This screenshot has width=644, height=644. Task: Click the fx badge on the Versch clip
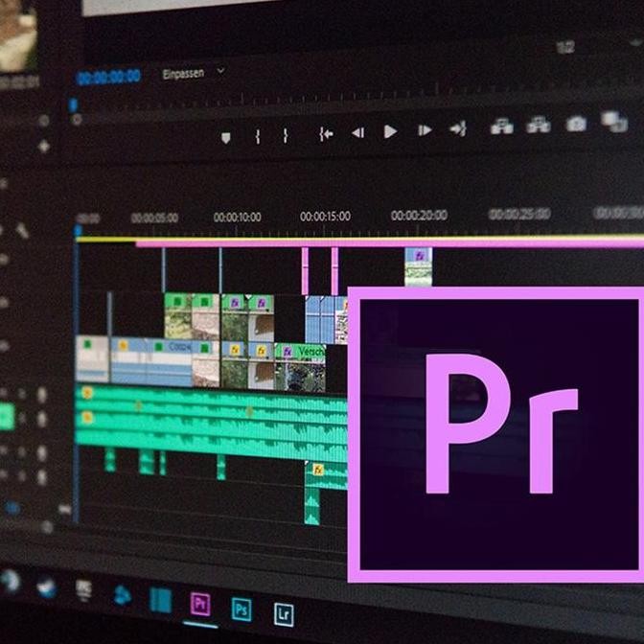287,352
